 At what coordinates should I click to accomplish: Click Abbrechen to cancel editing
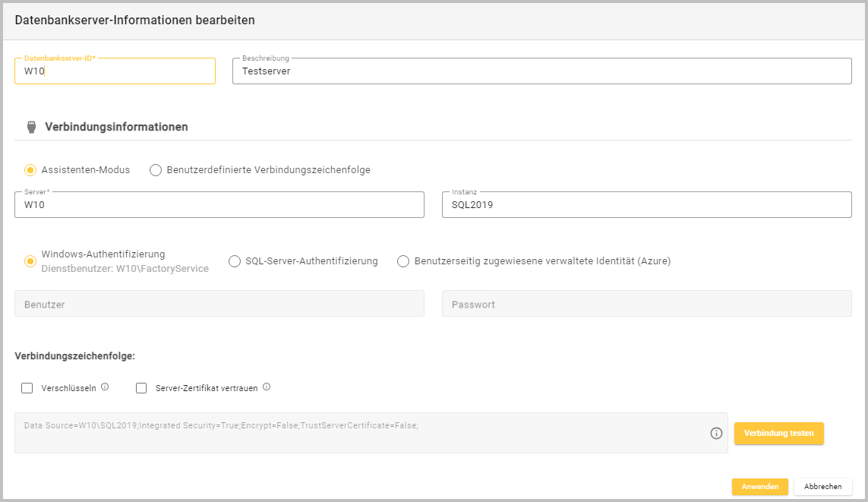pyautogui.click(x=822, y=487)
